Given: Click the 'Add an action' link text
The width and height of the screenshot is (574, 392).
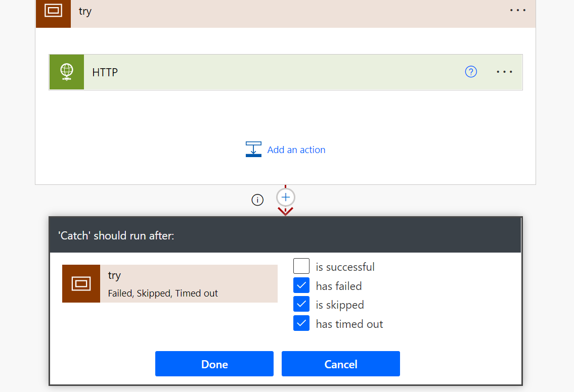Looking at the screenshot, I should [x=296, y=150].
